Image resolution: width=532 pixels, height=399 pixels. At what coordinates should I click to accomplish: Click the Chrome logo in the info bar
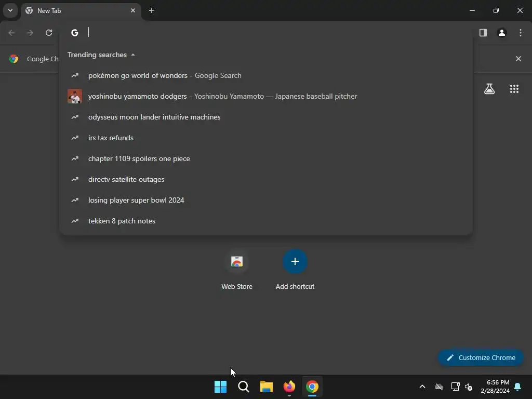(x=14, y=59)
